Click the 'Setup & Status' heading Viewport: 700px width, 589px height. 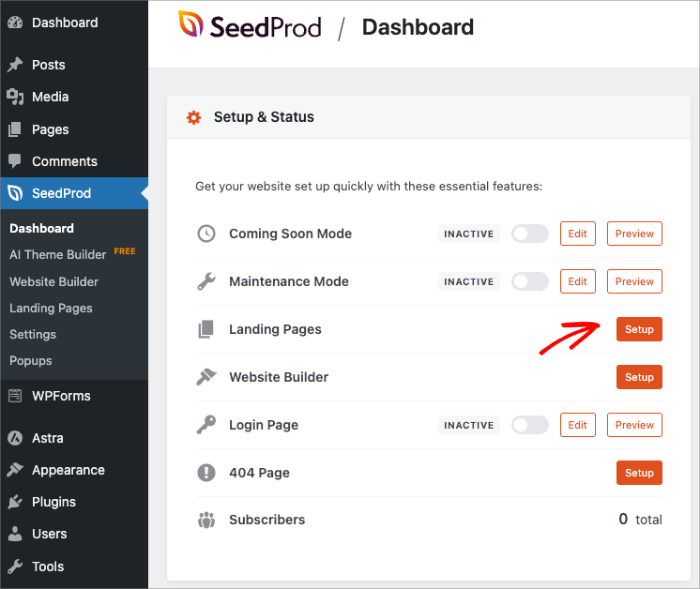264,117
